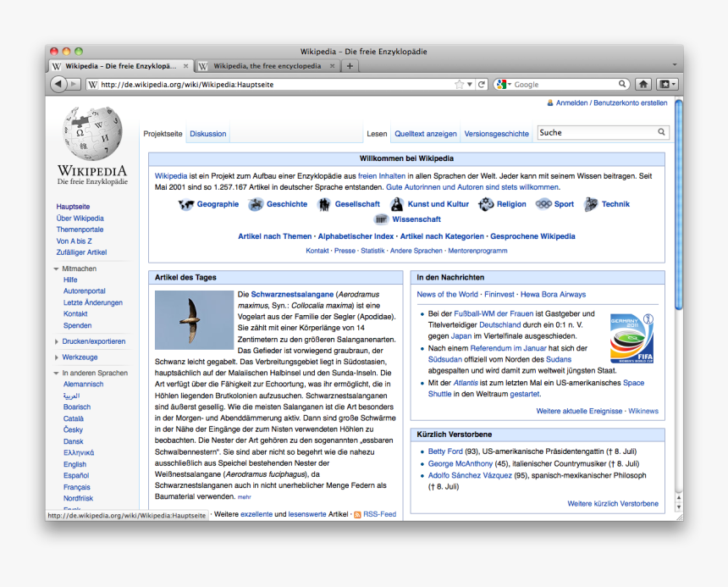Switch to the Diskussion tab

[207, 133]
